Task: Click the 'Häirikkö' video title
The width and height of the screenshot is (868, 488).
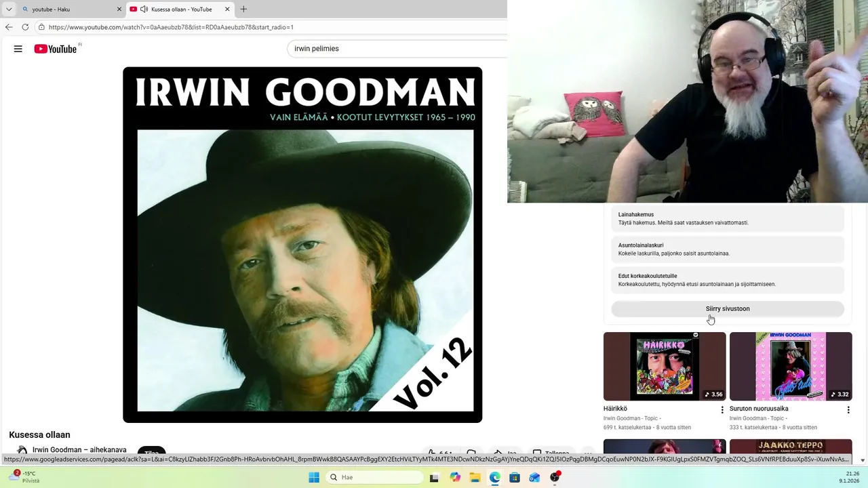Action: (615, 409)
